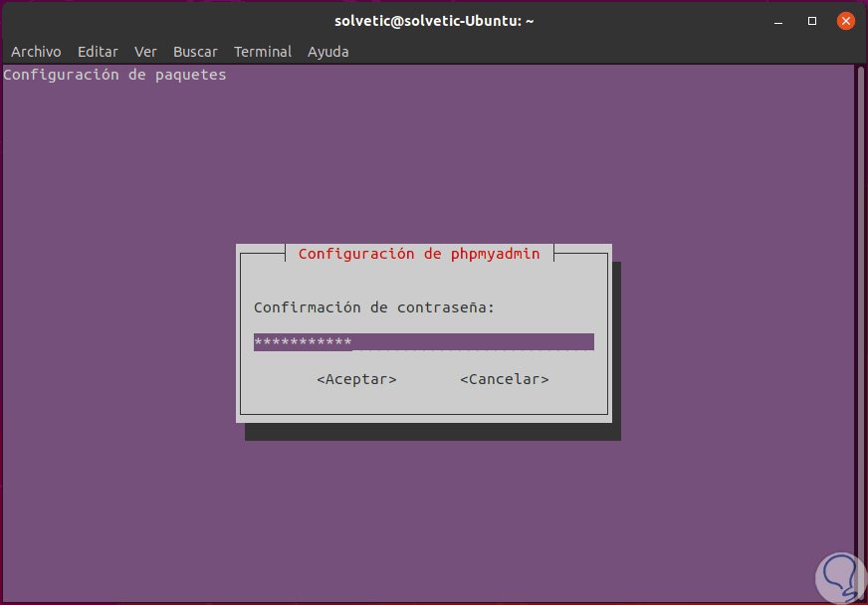Open the Ver menu
This screenshot has width=868, height=605.
click(145, 52)
